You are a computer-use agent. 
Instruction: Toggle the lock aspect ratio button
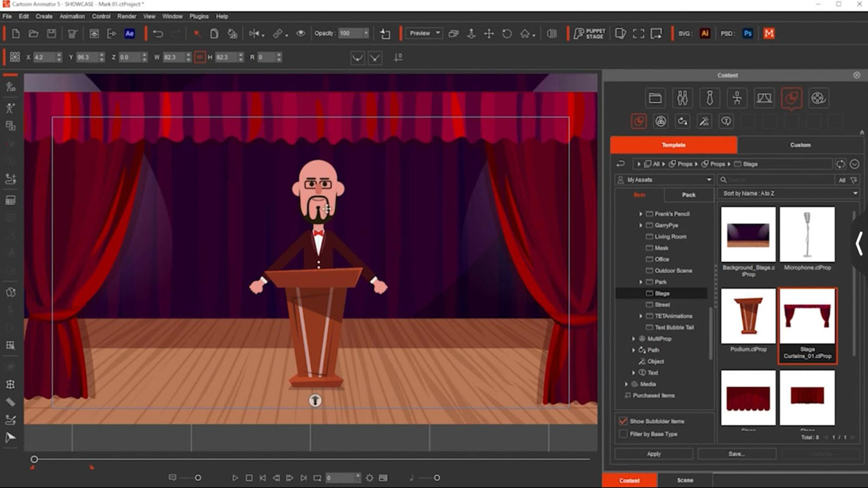(x=200, y=57)
